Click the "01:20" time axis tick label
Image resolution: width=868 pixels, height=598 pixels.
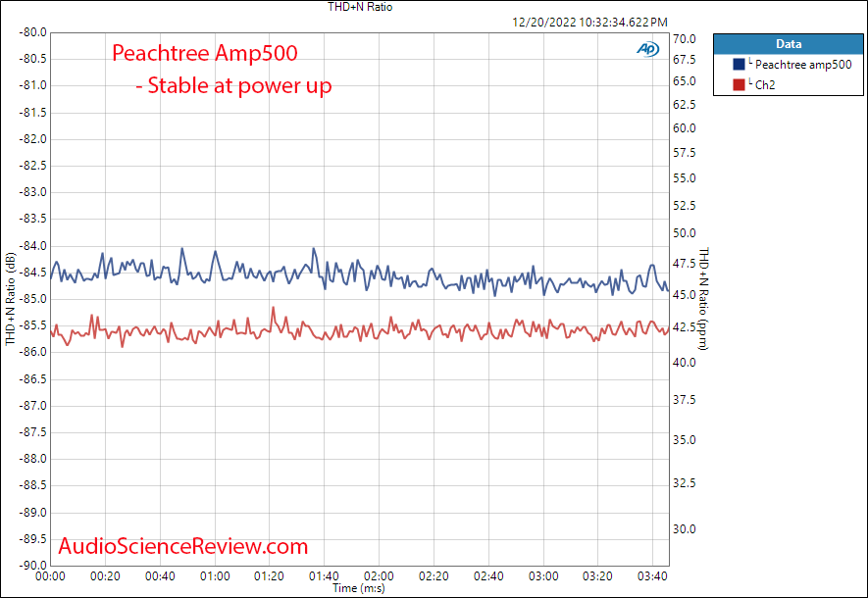click(269, 576)
